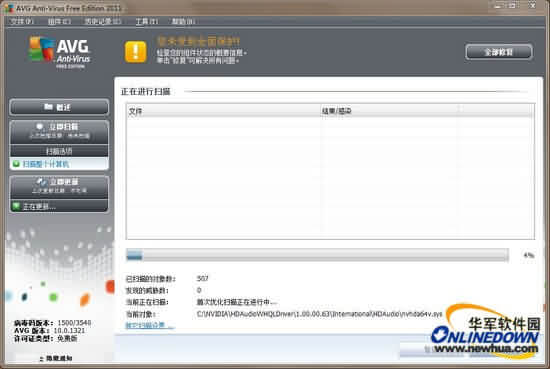Image resolution: width=550 pixels, height=369 pixels.
Task: Click the update arrows icon on 立即更新
Action: tap(41, 181)
